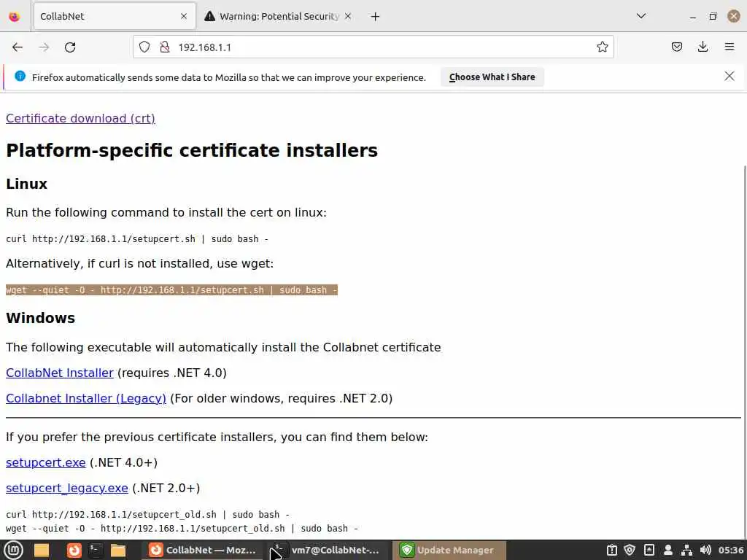747x560 pixels.
Task: Download setupcert.exe link
Action: point(46,462)
